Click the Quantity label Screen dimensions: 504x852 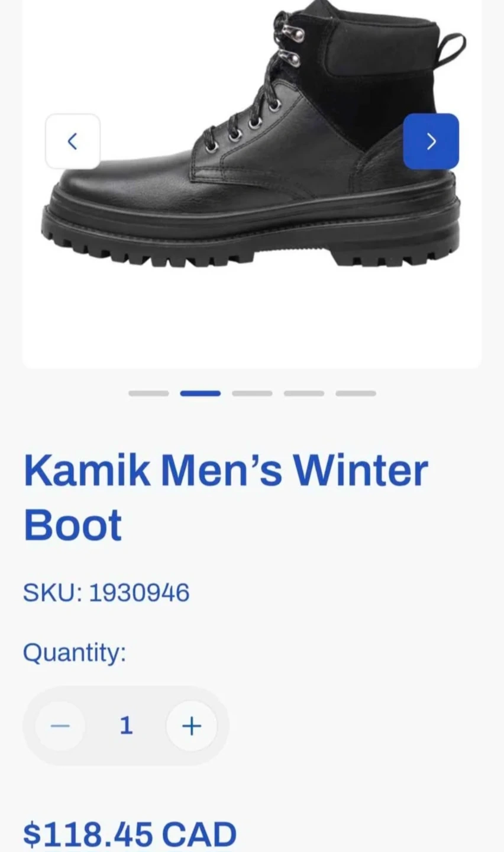click(75, 654)
